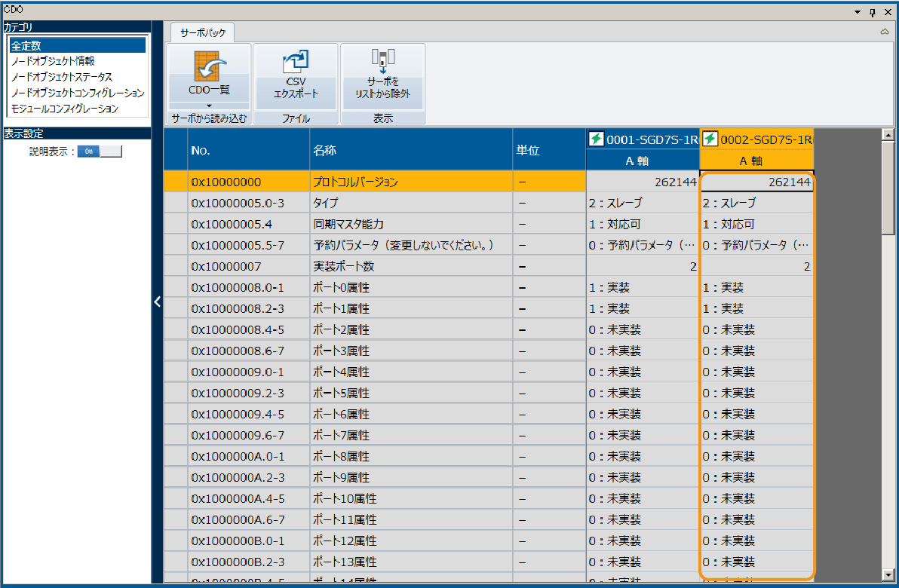Click the green status icon for 0002-SGD7S

[x=710, y=139]
